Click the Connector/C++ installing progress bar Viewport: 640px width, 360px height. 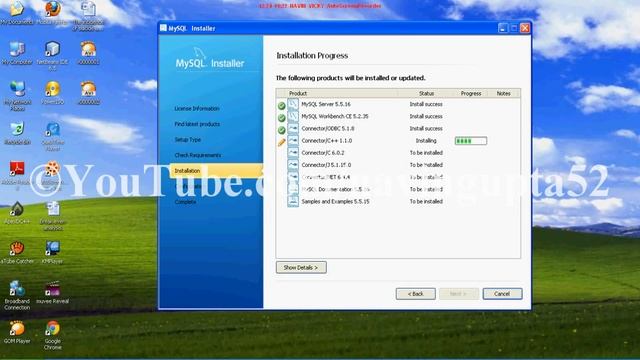click(471, 141)
